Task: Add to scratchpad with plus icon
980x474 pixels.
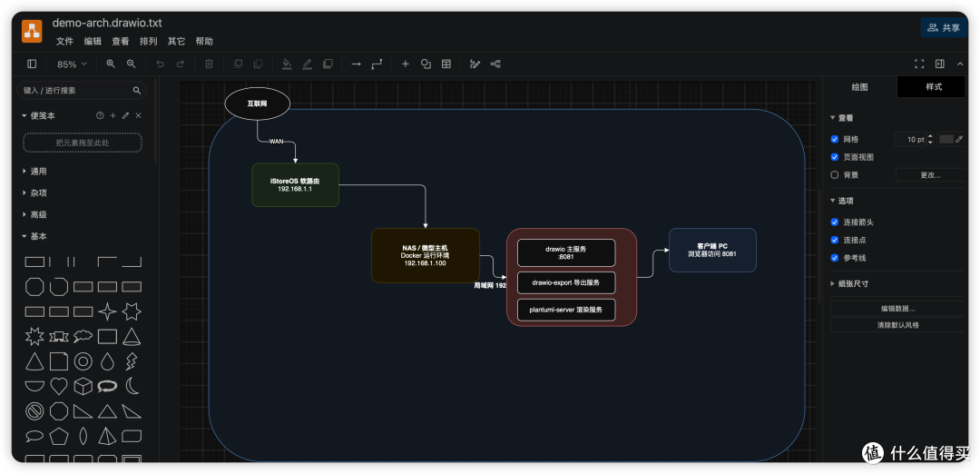Action: click(113, 115)
